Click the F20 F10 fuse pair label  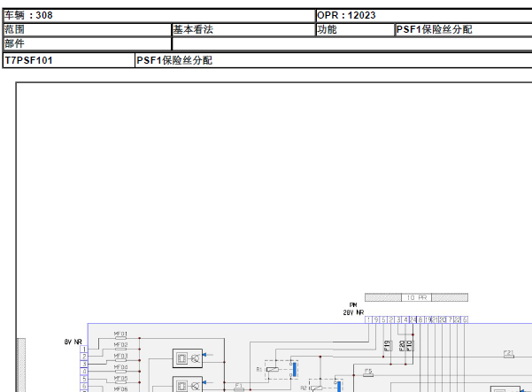click(x=405, y=346)
